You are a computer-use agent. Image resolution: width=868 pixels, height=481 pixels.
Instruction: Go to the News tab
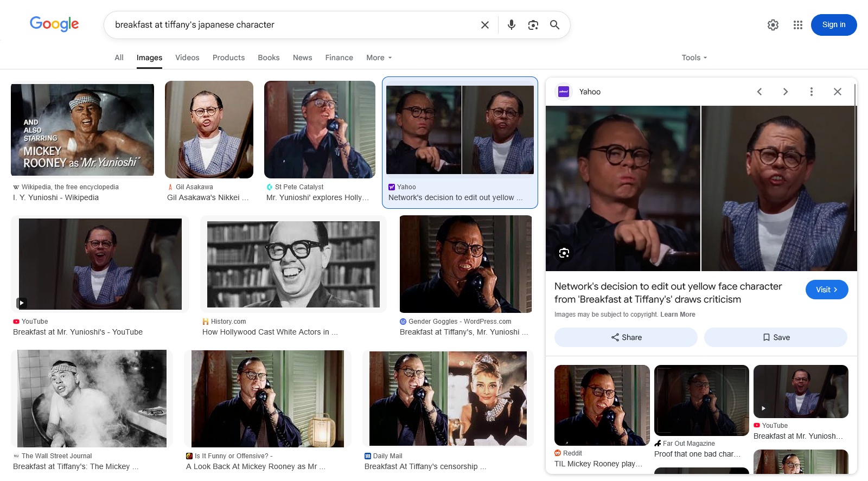tap(302, 57)
